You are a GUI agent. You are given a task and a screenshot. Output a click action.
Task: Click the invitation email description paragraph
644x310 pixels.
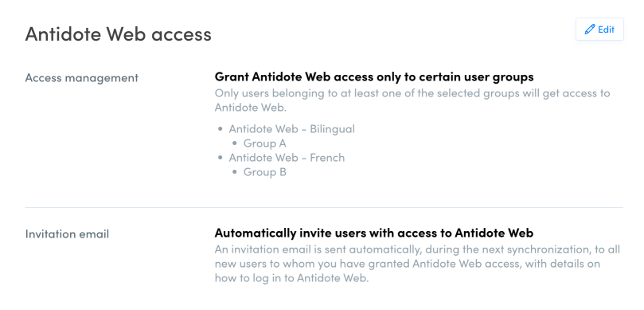tap(417, 264)
